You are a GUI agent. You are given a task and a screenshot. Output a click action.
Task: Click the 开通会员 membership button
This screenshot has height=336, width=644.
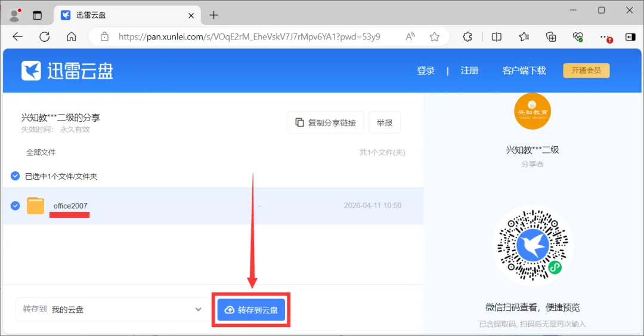click(586, 70)
